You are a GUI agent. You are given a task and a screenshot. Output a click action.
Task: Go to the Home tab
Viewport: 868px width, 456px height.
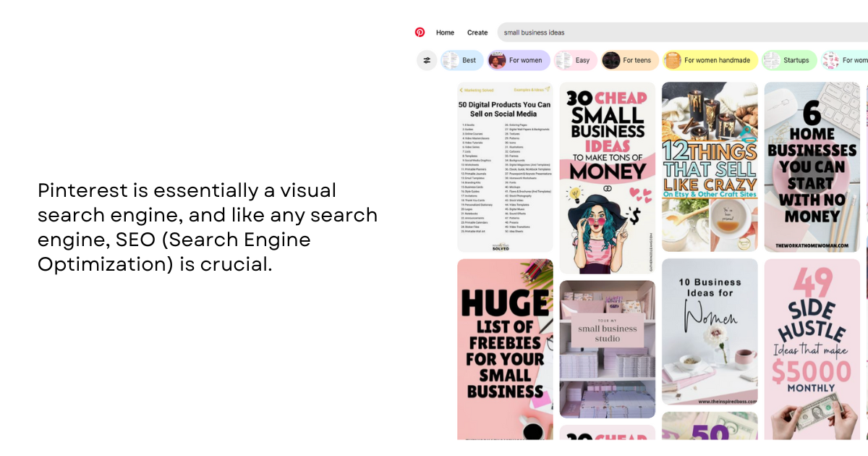click(445, 33)
